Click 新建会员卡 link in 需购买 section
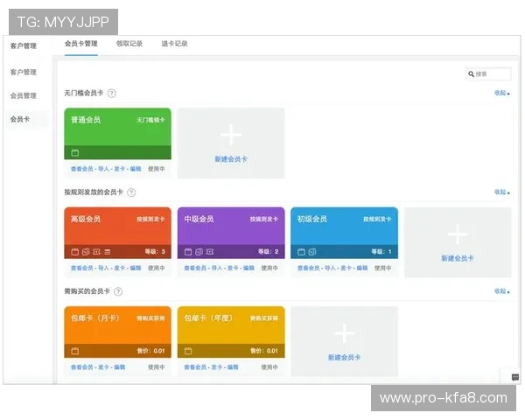 pos(345,357)
